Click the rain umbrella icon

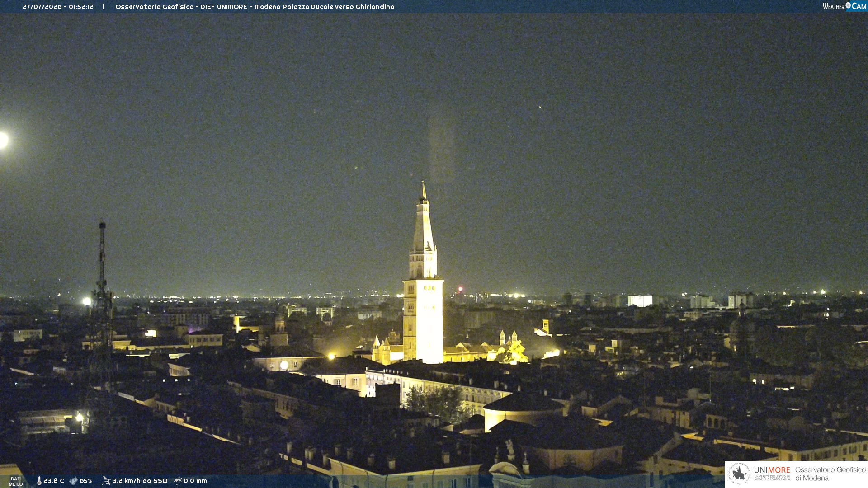178,481
